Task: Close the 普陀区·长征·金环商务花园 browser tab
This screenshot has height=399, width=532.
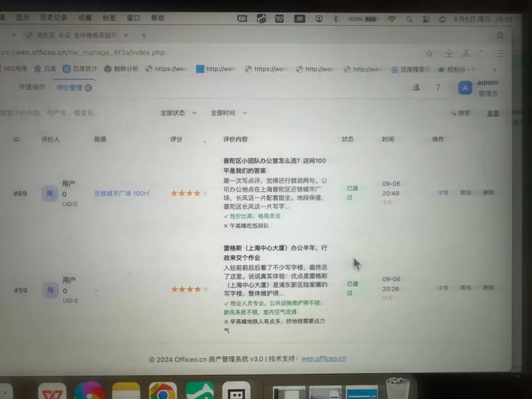Action: pyautogui.click(x=126, y=35)
